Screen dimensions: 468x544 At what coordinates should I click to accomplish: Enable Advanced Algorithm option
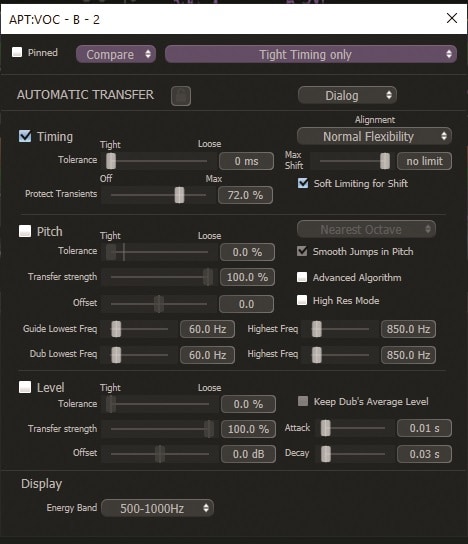[x=302, y=277]
